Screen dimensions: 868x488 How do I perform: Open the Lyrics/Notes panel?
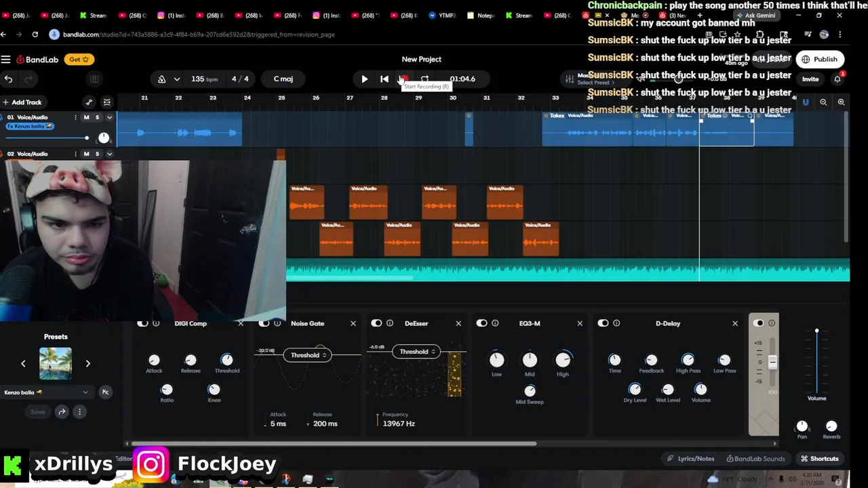pos(690,459)
